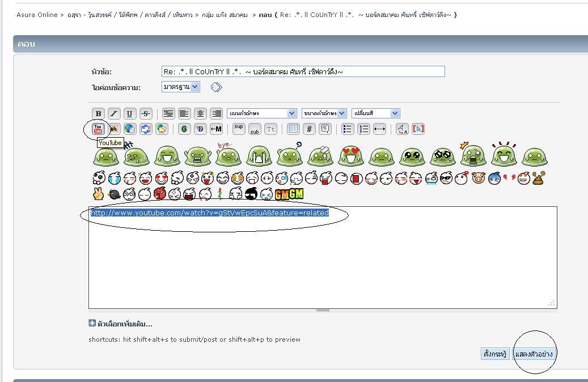588x382 pixels.
Task: Click the post (ตั้งกระทู้) button
Action: [x=495, y=354]
